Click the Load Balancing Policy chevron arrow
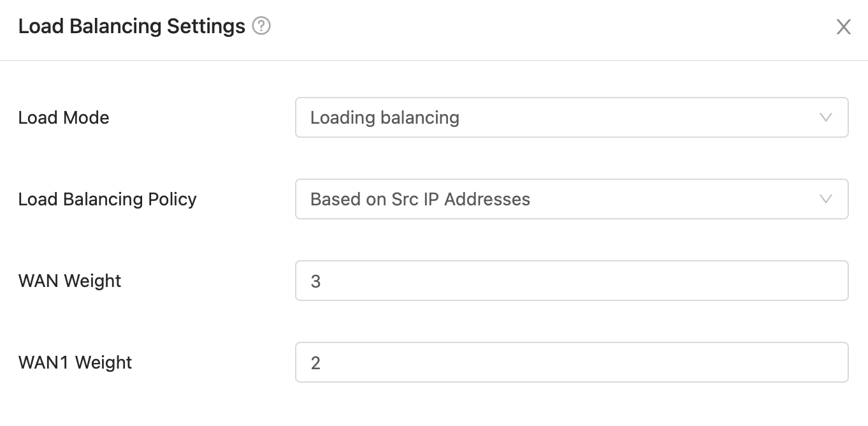 (826, 199)
